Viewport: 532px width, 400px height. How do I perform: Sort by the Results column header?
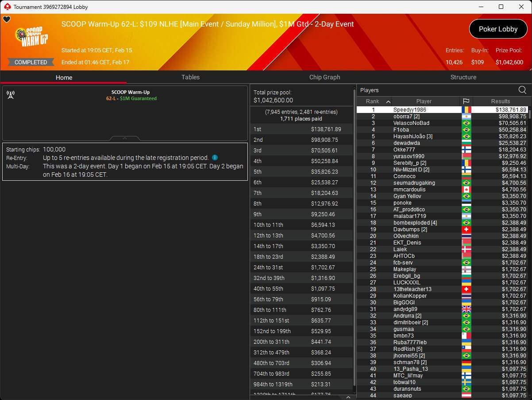[x=501, y=101]
